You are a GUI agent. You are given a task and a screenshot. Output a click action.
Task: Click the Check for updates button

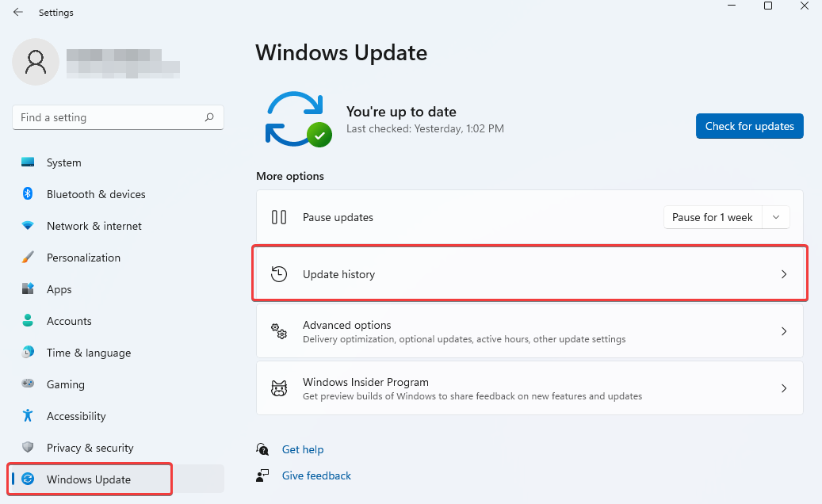pos(749,126)
